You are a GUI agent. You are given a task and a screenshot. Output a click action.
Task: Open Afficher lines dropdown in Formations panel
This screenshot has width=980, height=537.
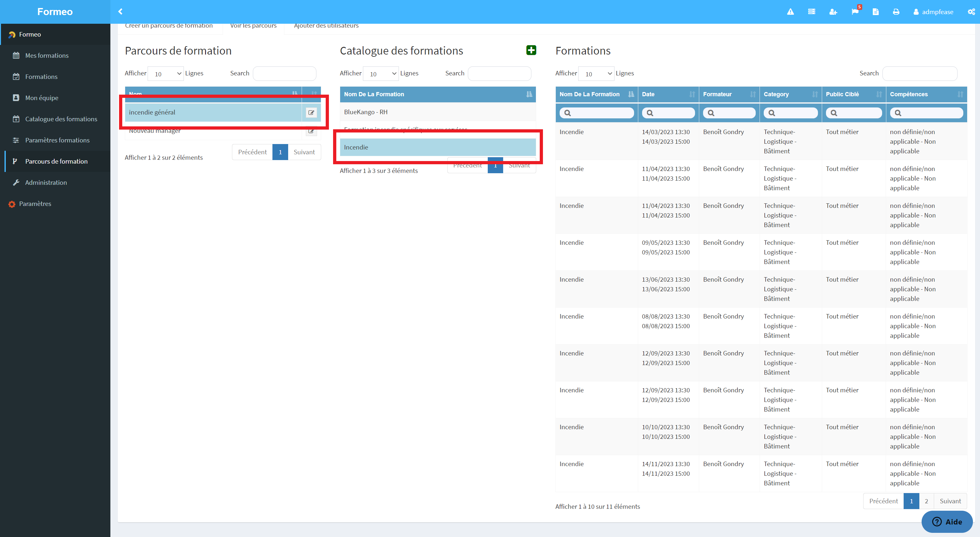coord(597,74)
